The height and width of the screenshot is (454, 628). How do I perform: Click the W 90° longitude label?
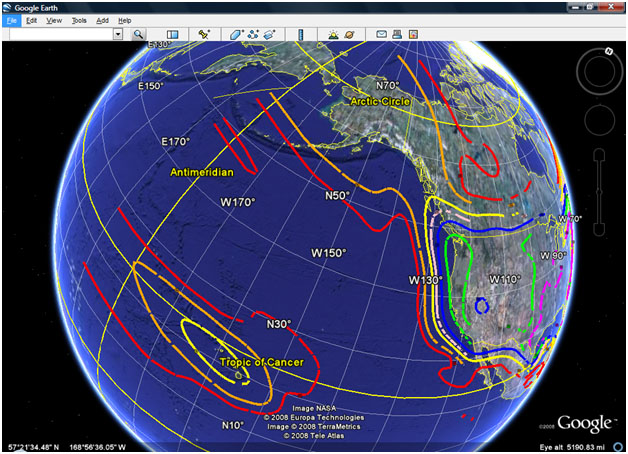(553, 255)
